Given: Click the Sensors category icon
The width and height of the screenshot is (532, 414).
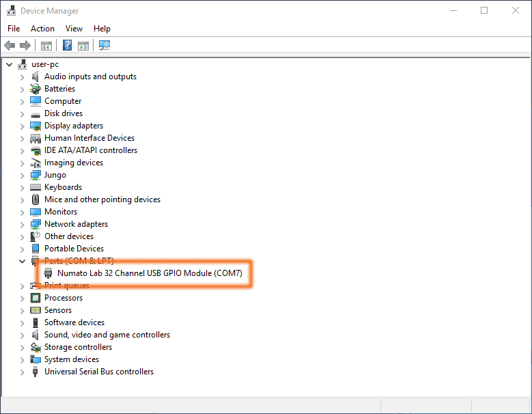Looking at the screenshot, I should pos(36,310).
